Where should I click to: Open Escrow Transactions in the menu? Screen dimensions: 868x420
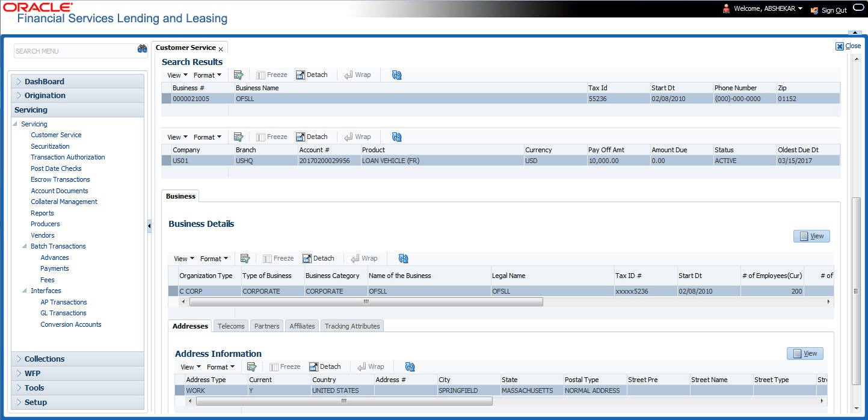[x=60, y=179]
